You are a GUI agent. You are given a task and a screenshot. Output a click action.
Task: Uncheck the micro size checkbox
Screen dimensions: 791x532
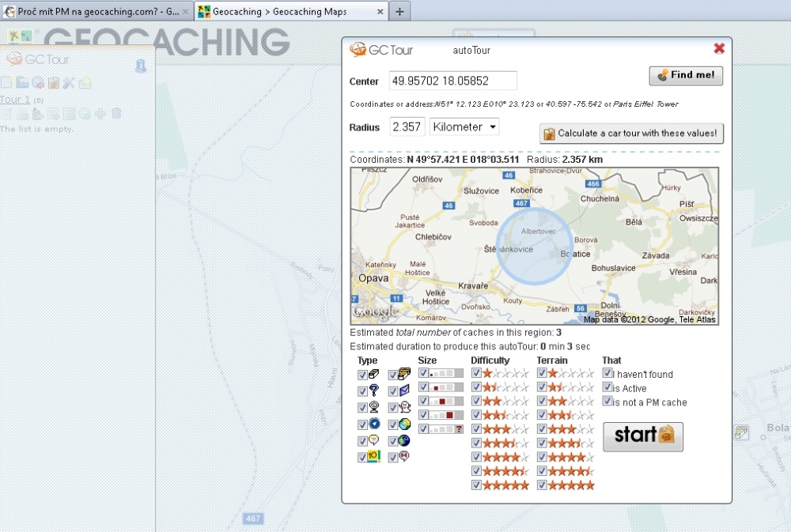tap(424, 373)
